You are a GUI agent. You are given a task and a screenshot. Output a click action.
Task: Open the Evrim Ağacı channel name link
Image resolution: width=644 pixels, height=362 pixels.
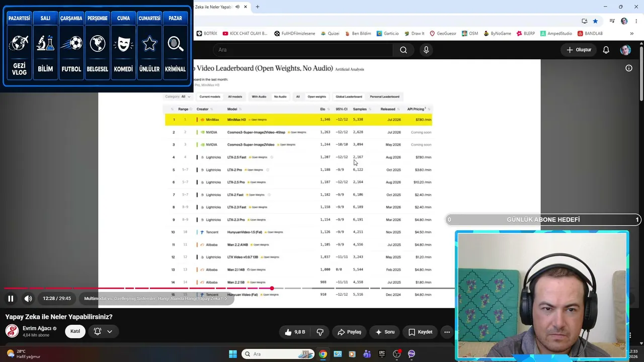coord(37,328)
